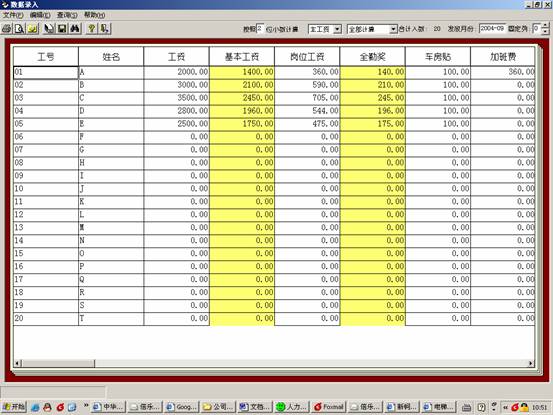Click the yellow question mark help icon
Image resolution: width=553 pixels, height=415 pixels.
click(91, 29)
